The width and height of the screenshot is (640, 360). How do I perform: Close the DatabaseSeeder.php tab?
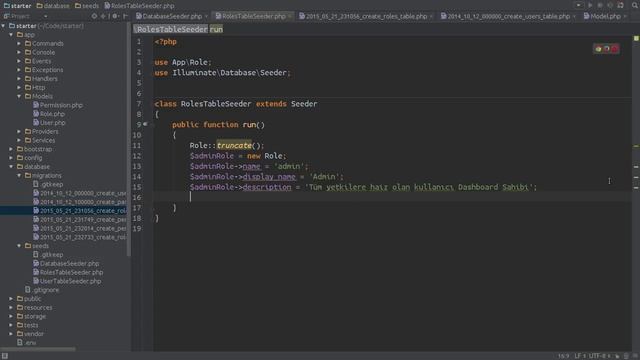click(207, 16)
